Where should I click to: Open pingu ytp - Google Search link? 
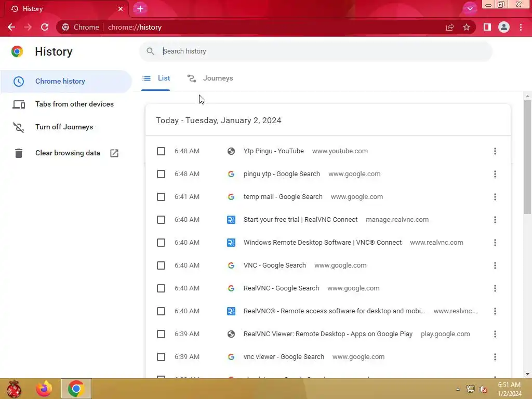(282, 174)
